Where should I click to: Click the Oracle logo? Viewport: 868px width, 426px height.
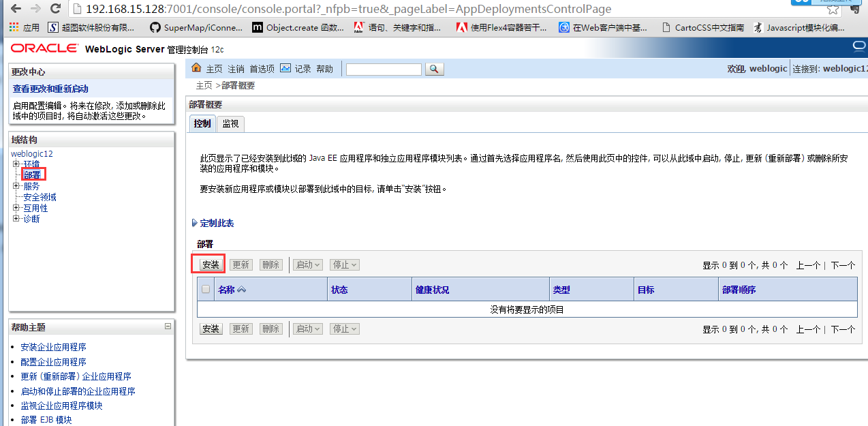coord(45,48)
